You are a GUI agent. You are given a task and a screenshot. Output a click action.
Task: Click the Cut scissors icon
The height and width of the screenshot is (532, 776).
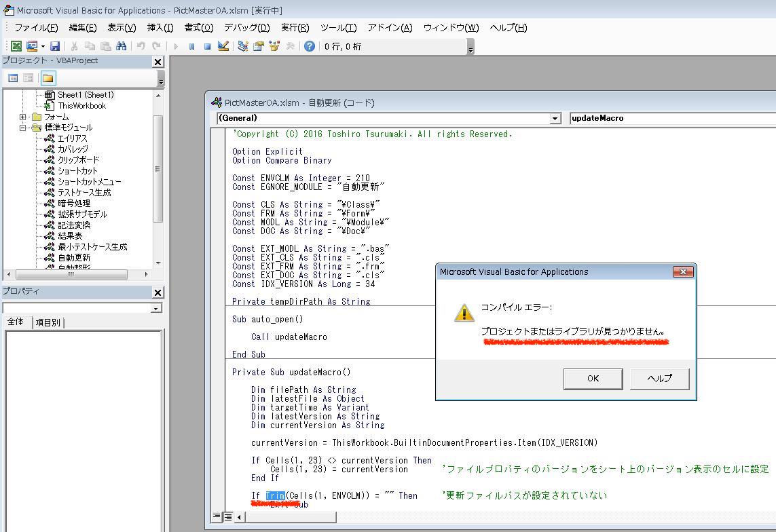(x=74, y=46)
